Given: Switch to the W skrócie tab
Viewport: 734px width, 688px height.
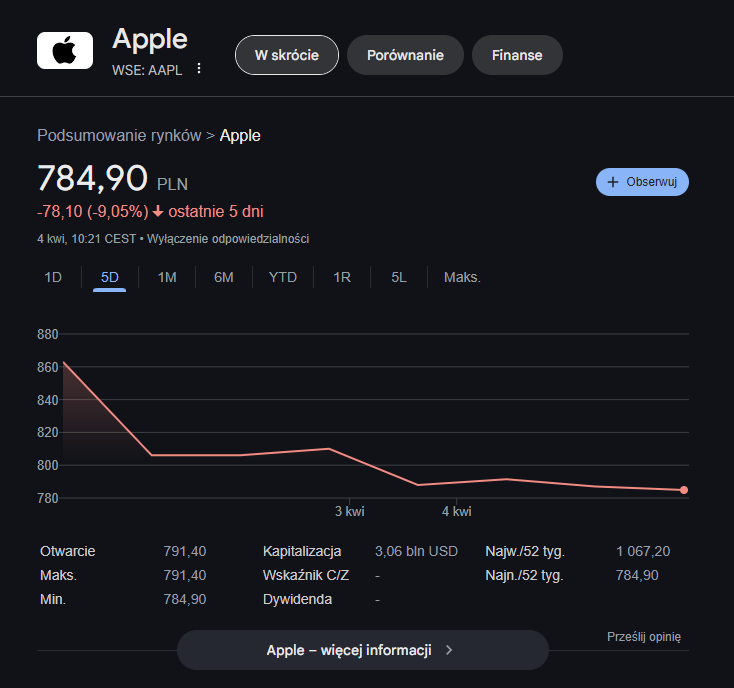Looking at the screenshot, I should (x=286, y=55).
